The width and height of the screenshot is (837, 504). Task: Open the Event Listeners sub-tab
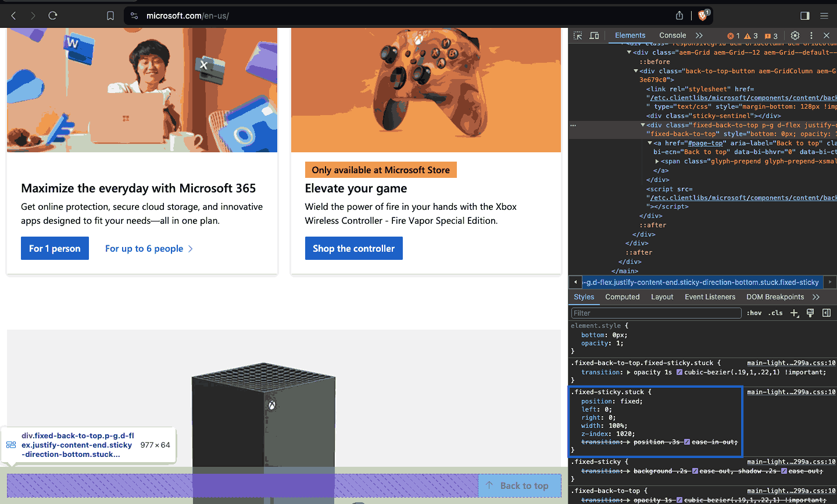click(x=710, y=297)
